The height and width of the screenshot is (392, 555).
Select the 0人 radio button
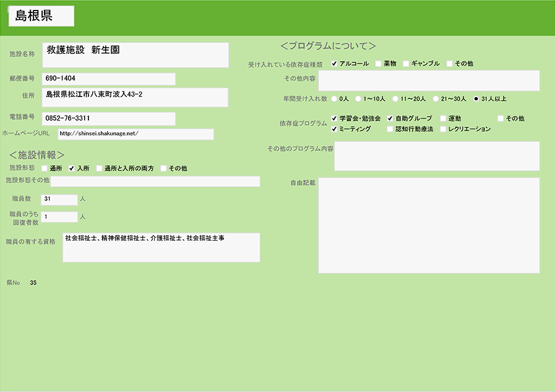click(x=335, y=98)
